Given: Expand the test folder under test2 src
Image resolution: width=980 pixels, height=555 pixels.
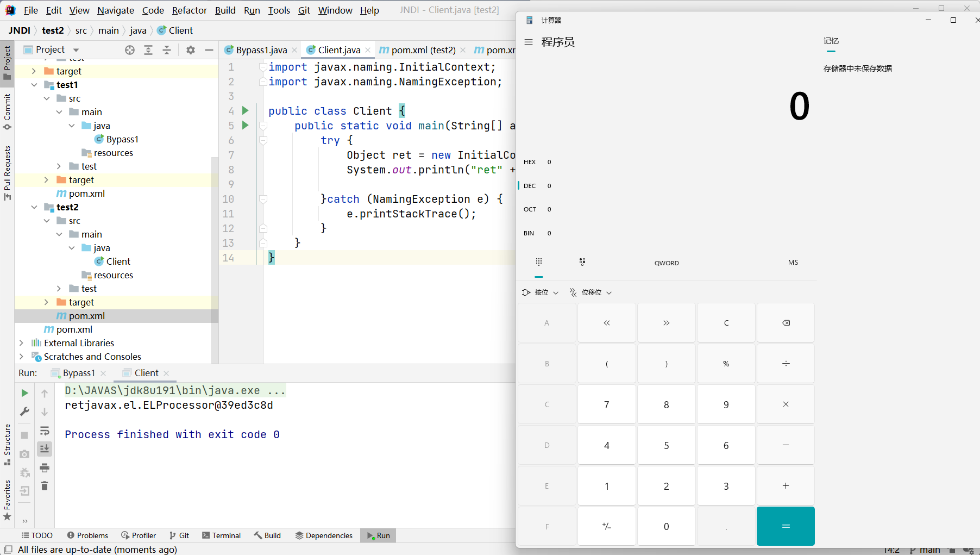Looking at the screenshot, I should (x=59, y=289).
